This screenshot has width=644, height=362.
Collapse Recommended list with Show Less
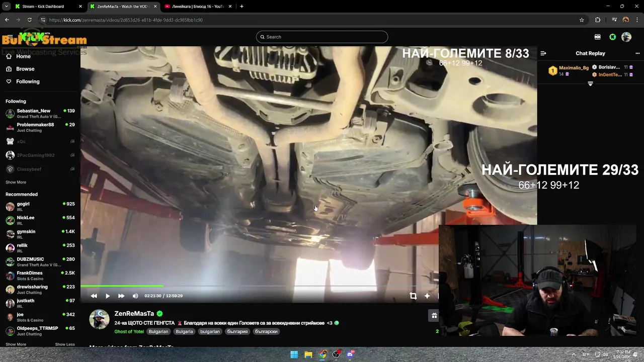(65, 344)
